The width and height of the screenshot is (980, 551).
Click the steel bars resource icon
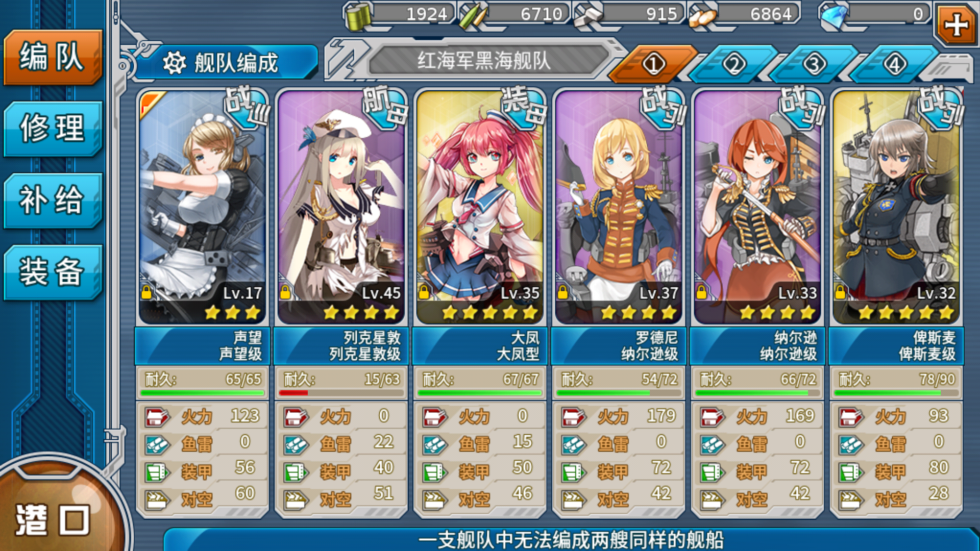pyautogui.click(x=588, y=15)
